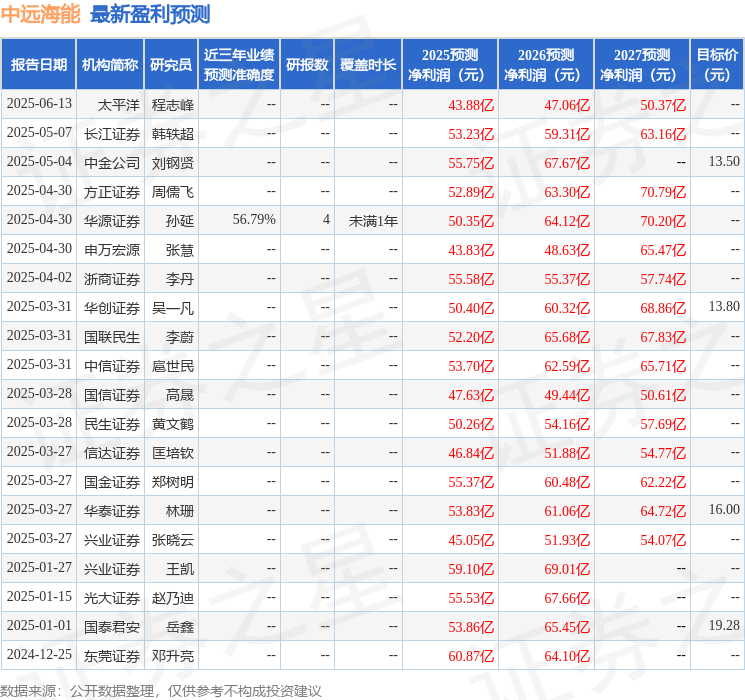Screen dimensions: 745x700
Task: Select the 长江证券 institution cell
Action: [112, 134]
